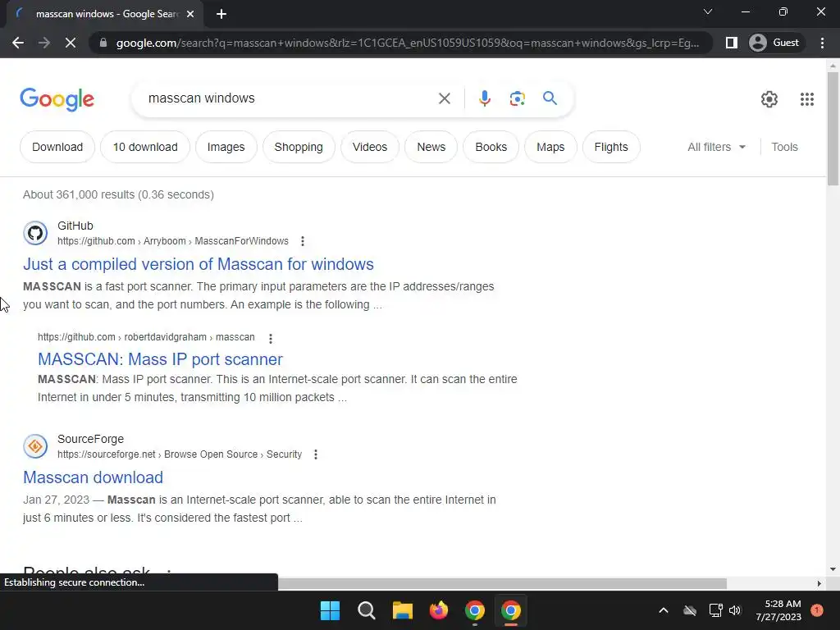Stop page loading with the X button
This screenshot has height=630, width=840.
click(x=71, y=43)
